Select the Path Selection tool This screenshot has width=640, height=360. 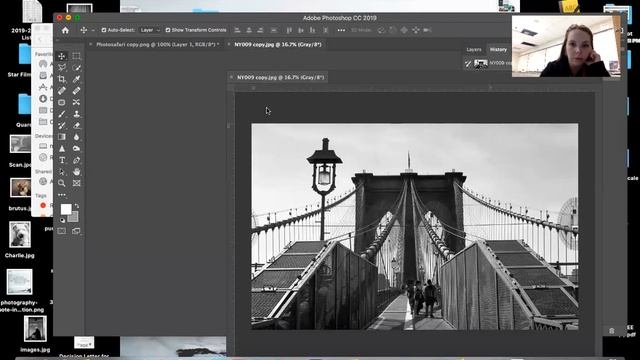coord(62,171)
